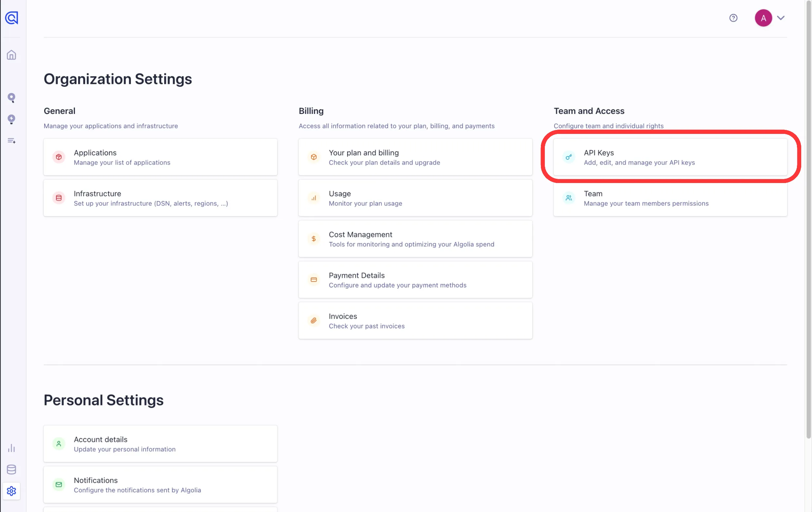The image size is (812, 512).
Task: Click the Usage bar chart icon
Action: pos(314,198)
